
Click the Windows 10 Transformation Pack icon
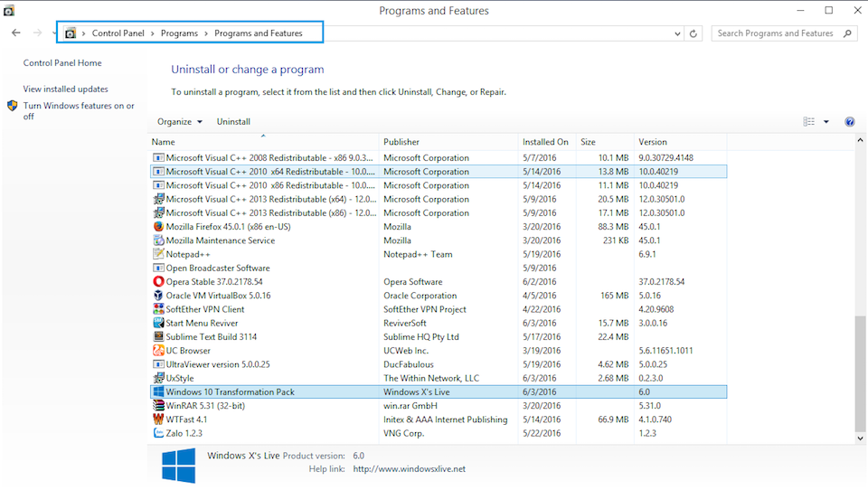coord(158,392)
